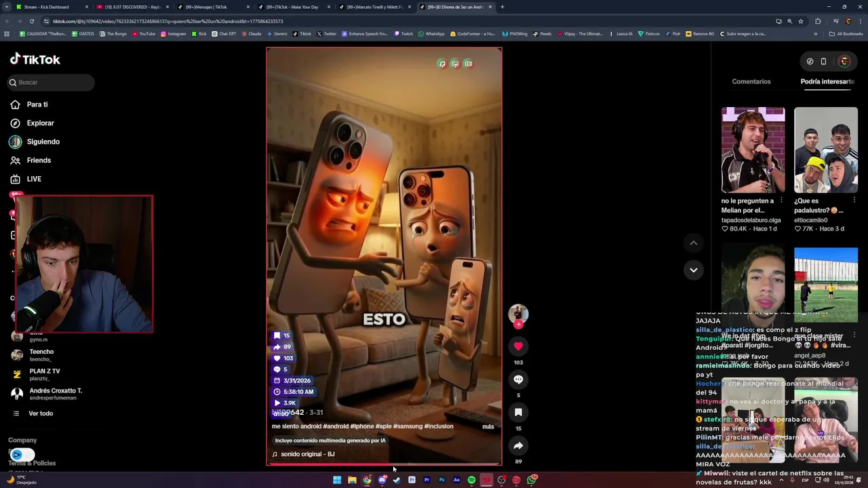
Task: Open PLAN Z TV followed account
Action: [44, 374]
